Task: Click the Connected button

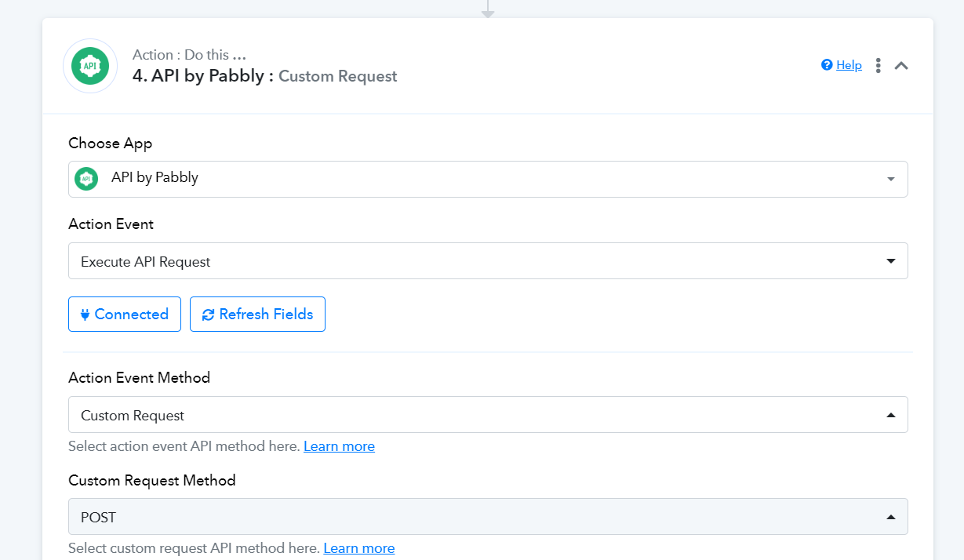Action: tap(125, 314)
